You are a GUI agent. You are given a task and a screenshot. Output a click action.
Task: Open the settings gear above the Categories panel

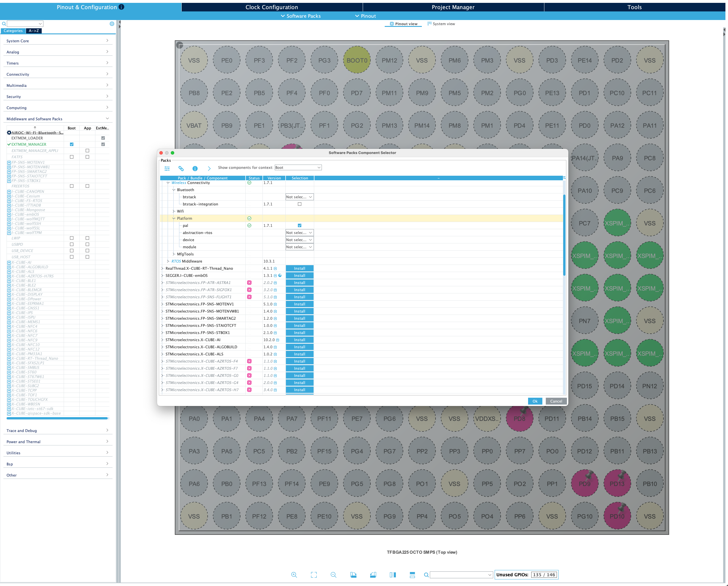point(112,24)
